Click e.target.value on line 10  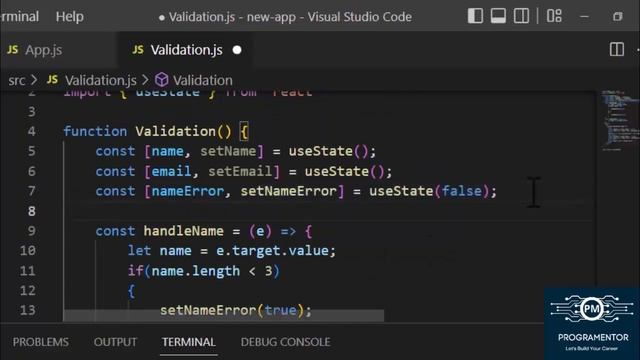(x=272, y=251)
